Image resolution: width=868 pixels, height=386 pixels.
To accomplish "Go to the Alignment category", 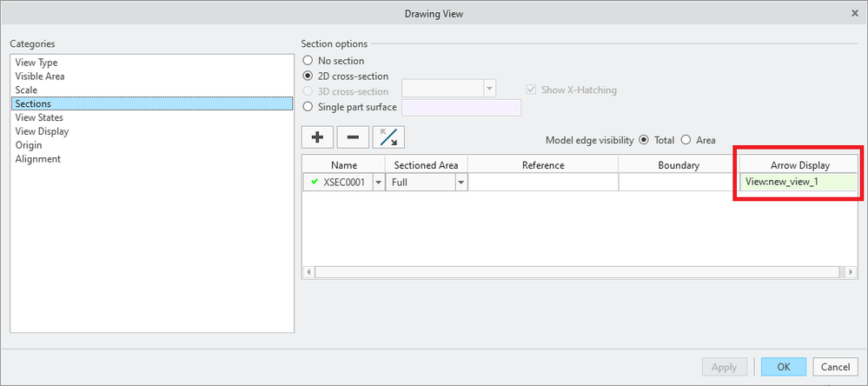I will [x=37, y=159].
